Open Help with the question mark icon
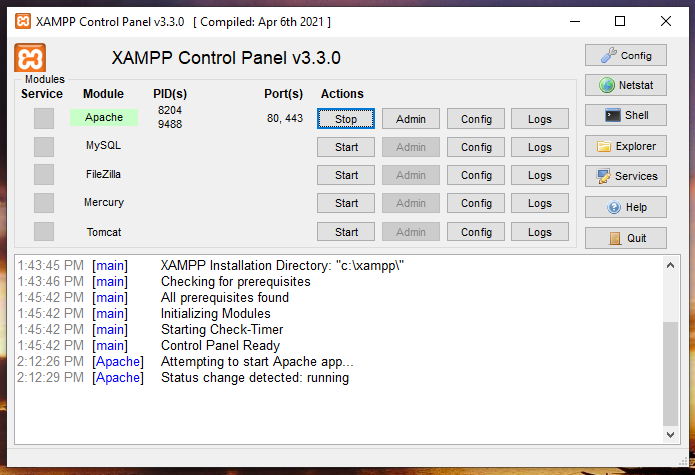The image size is (695, 475). [625, 207]
